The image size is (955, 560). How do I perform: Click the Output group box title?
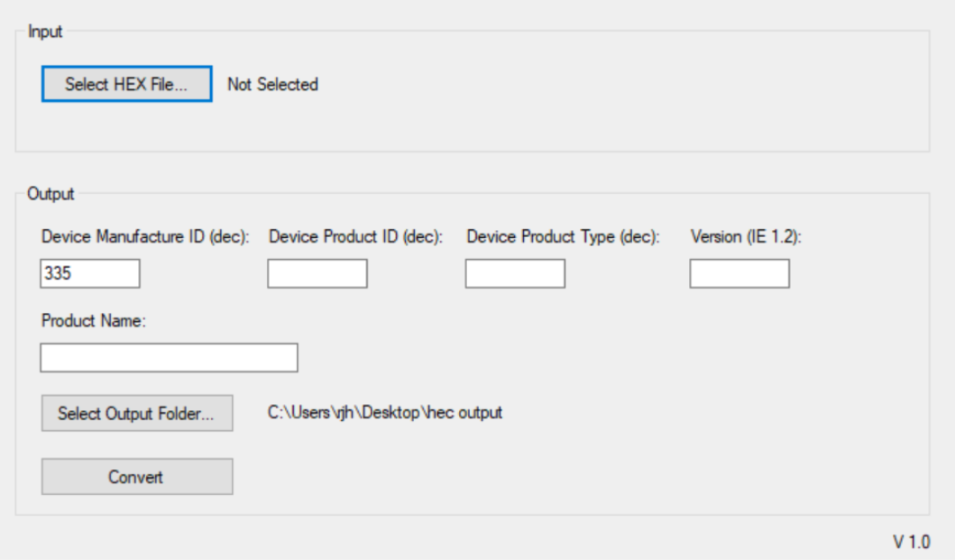click(51, 193)
